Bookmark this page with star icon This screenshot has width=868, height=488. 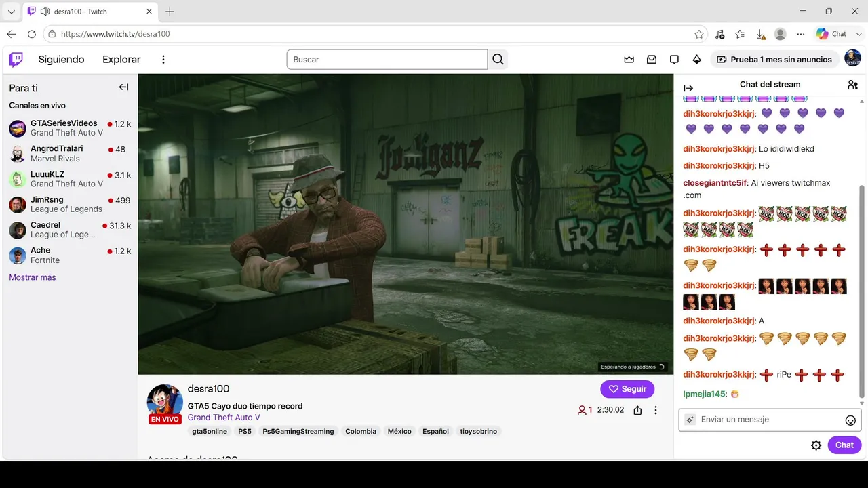click(699, 34)
